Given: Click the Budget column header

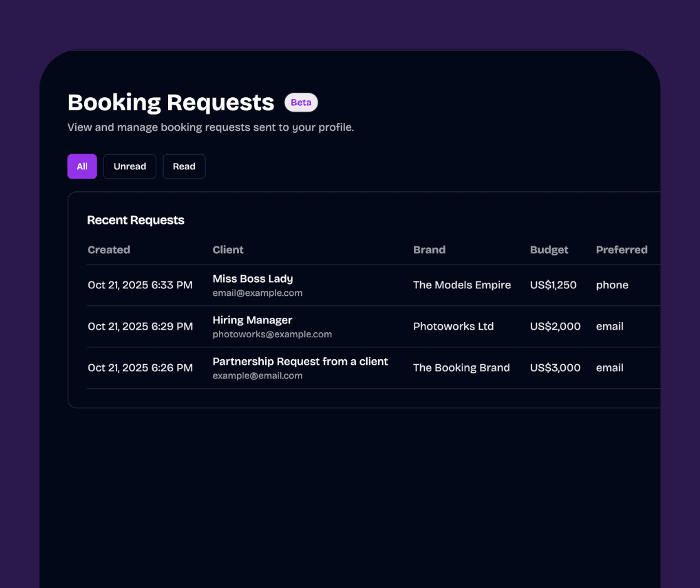Looking at the screenshot, I should [549, 250].
